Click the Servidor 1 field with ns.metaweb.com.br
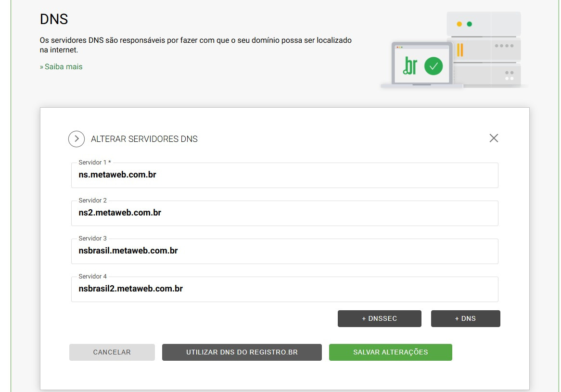The image size is (561, 392). tap(284, 175)
